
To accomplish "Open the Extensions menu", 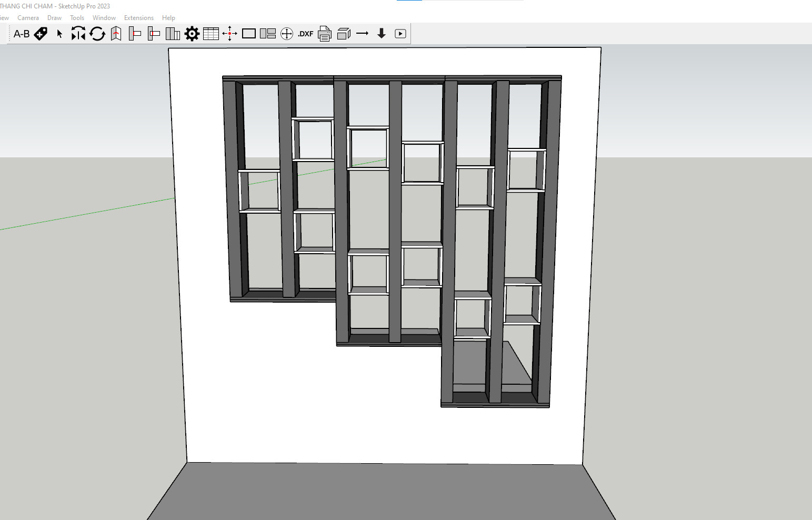I will click(x=139, y=18).
